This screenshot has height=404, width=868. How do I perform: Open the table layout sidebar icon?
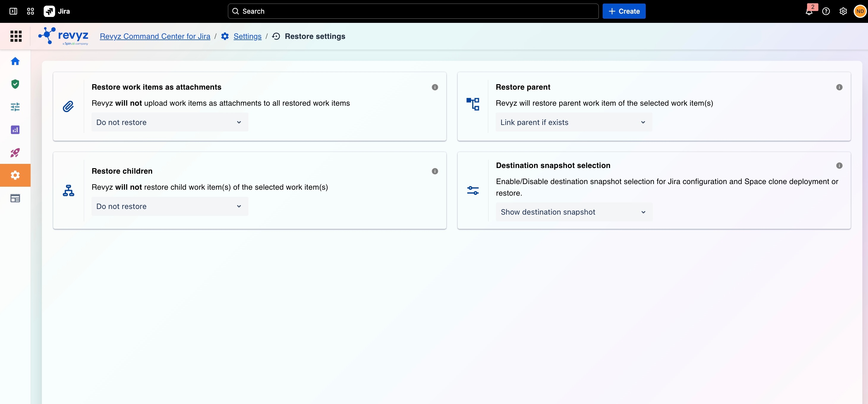click(x=15, y=198)
